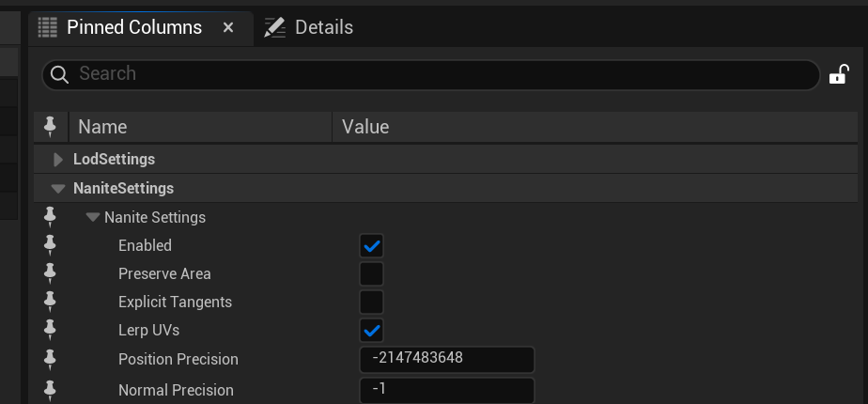Edit the Normal Precision value field
This screenshot has width=868, height=404.
pos(447,391)
